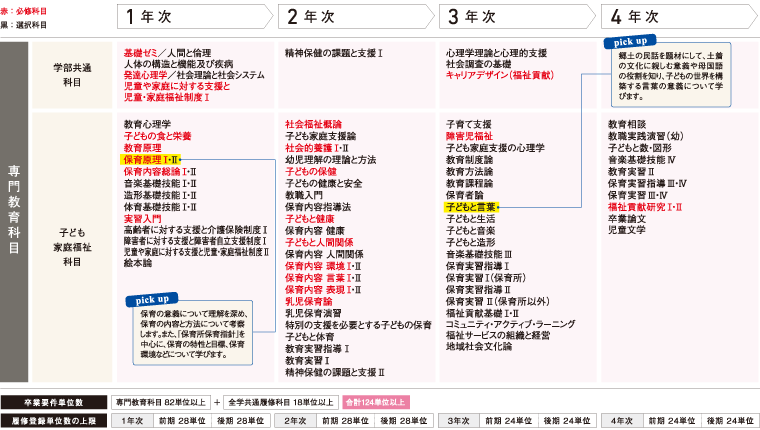Click 子どもの食と栄養 course text

coord(158,136)
